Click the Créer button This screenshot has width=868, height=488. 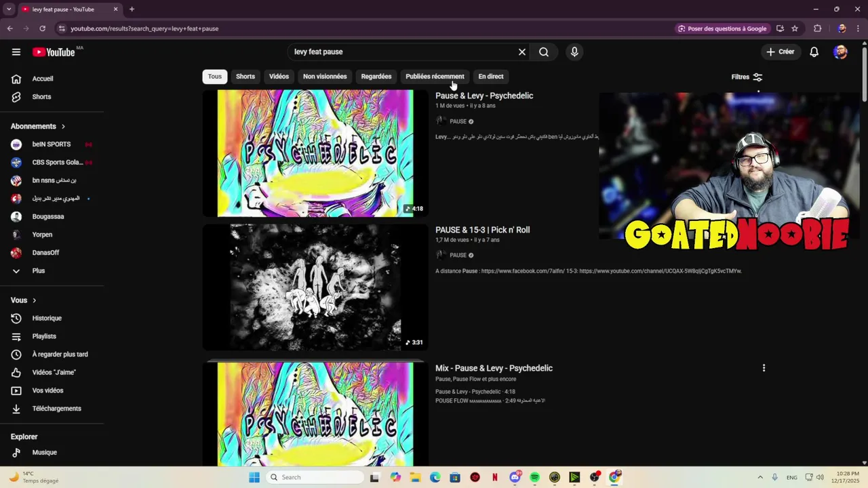coord(781,52)
